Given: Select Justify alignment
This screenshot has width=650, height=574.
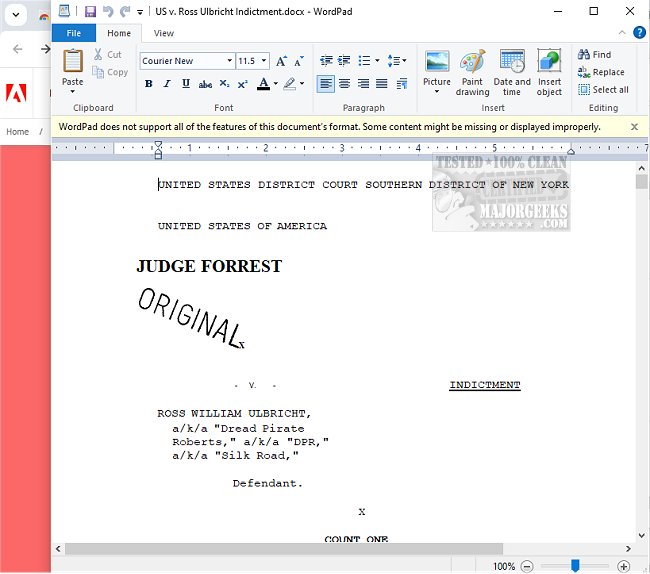Looking at the screenshot, I should (x=382, y=84).
